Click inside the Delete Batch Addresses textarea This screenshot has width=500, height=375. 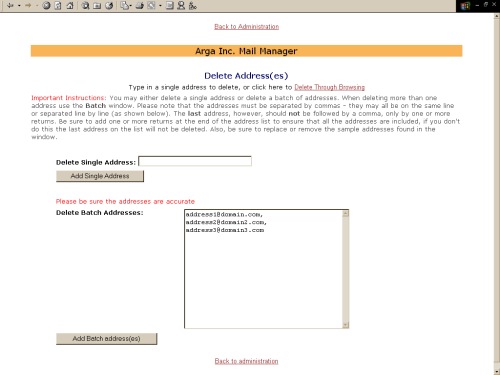[x=263, y=269]
